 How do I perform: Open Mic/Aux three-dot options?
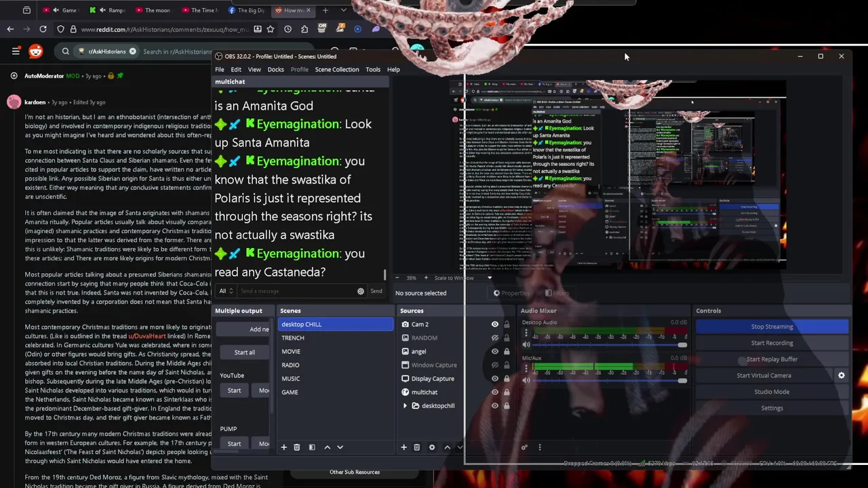[x=526, y=370]
